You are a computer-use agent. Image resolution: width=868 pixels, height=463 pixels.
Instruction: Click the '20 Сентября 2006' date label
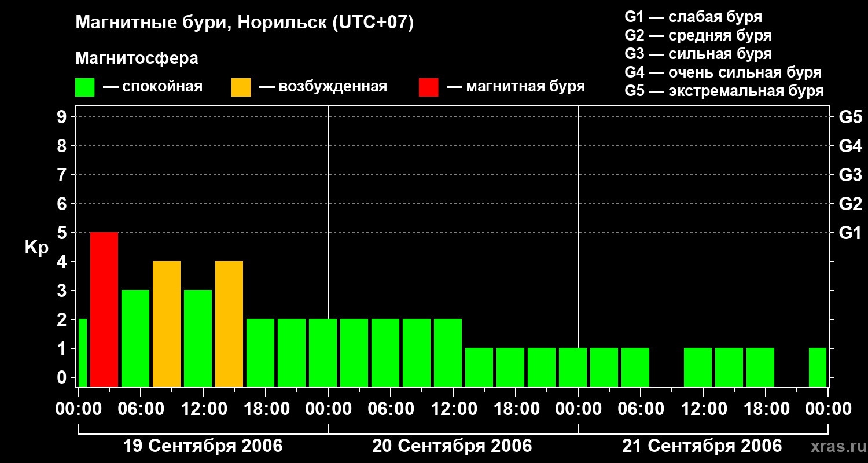click(x=452, y=446)
